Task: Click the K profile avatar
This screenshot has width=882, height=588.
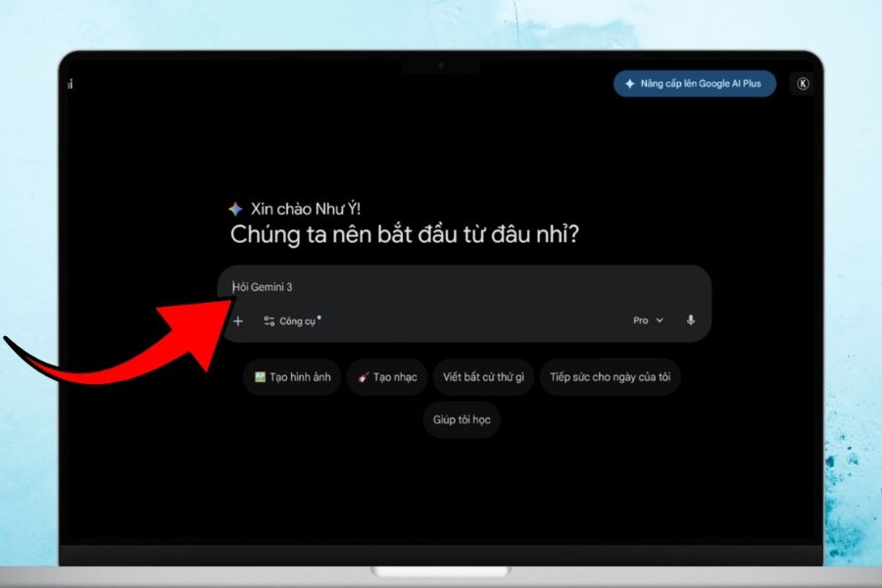Action: point(803,84)
